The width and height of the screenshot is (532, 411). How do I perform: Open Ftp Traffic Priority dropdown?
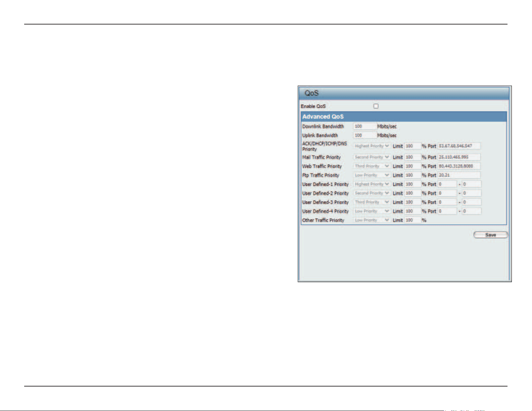pos(372,175)
